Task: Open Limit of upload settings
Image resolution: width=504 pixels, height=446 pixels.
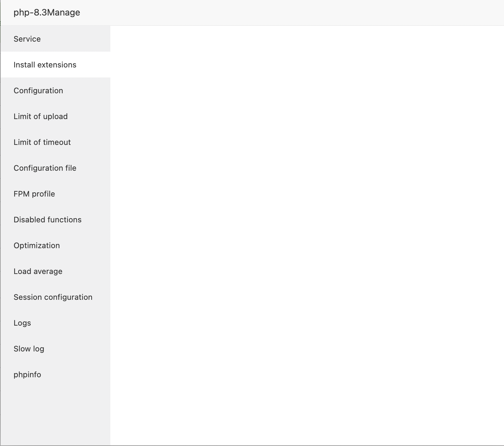Action: tap(55, 116)
